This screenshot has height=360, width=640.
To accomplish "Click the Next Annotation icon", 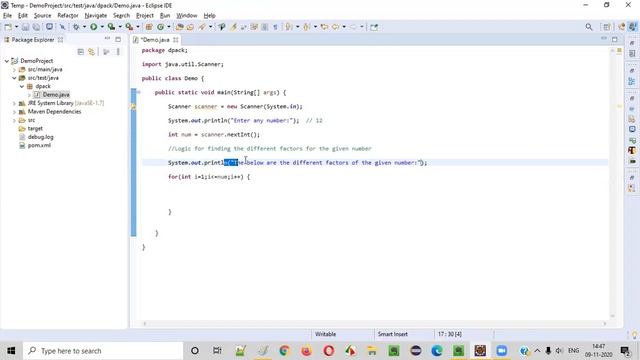I will tap(289, 27).
